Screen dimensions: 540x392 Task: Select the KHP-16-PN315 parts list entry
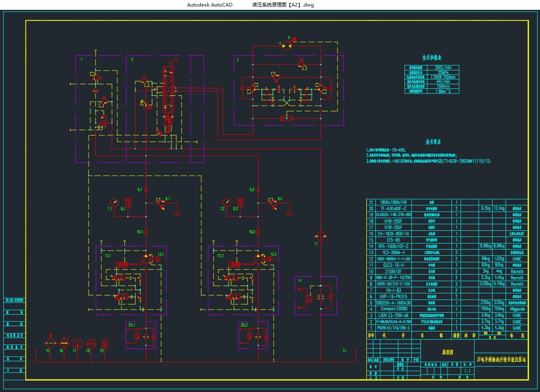[393, 296]
